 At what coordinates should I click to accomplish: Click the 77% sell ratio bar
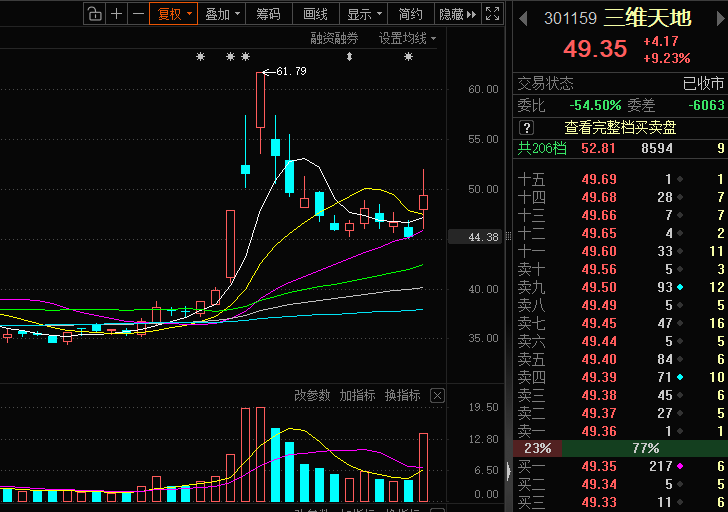tap(645, 448)
